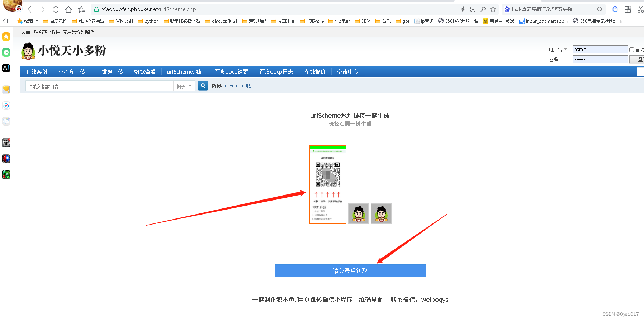This screenshot has height=320, width=644.
Task: Open the green clock history sidebar icon
Action: [x=6, y=52]
